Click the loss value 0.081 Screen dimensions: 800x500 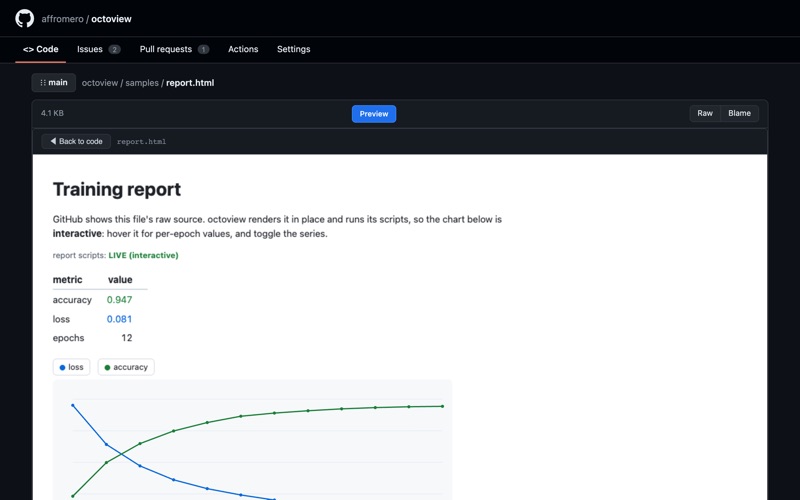pyautogui.click(x=119, y=319)
